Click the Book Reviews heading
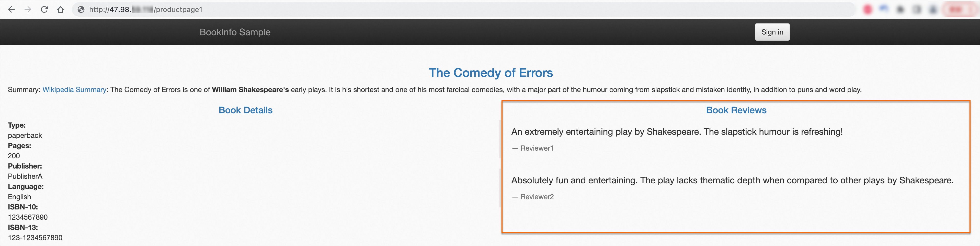Image resolution: width=980 pixels, height=246 pixels. 736,110
